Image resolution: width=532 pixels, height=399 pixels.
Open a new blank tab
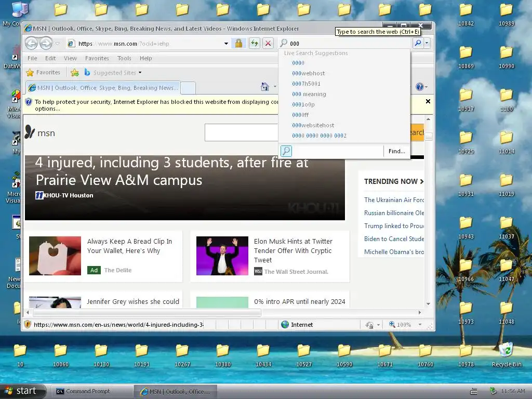click(188, 88)
